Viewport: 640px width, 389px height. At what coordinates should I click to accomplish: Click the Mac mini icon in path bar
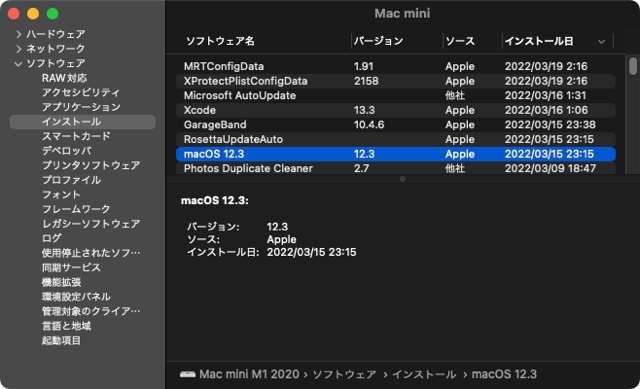187,374
